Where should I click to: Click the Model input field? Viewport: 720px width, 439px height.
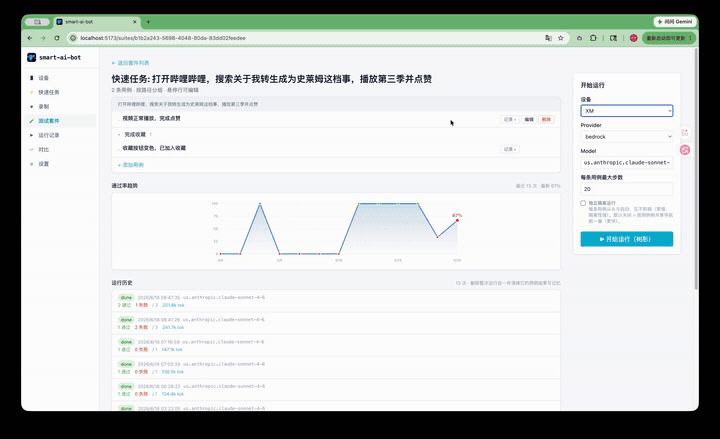(x=627, y=163)
